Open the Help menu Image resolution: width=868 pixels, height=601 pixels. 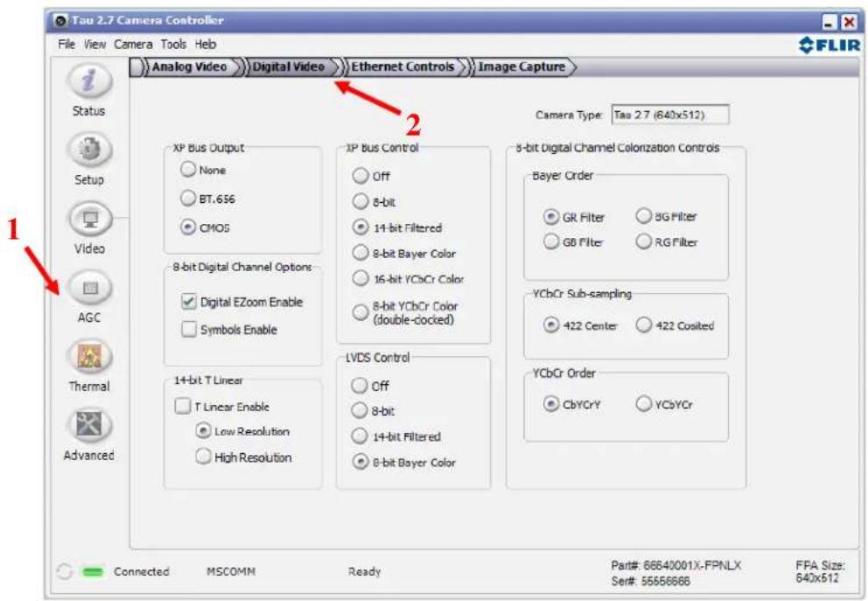206,45
